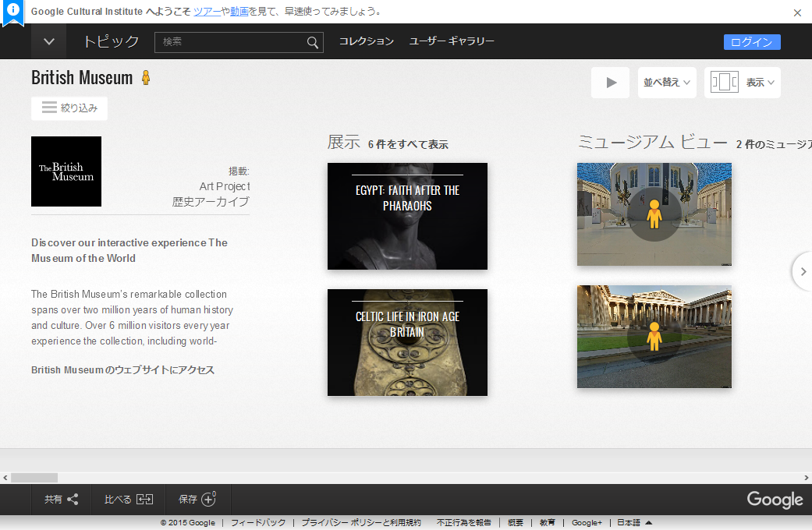The image size is (812, 530).
Task: Click the search magnifier icon
Action: [x=312, y=42]
